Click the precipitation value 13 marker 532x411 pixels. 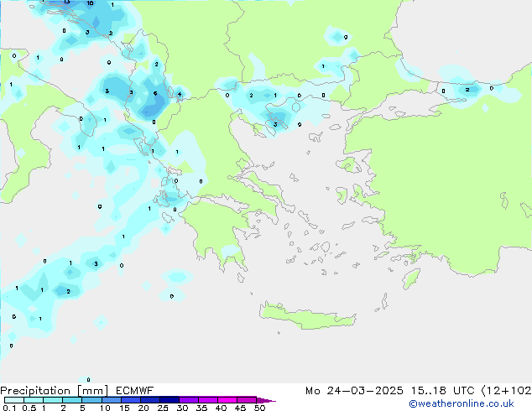66,2
